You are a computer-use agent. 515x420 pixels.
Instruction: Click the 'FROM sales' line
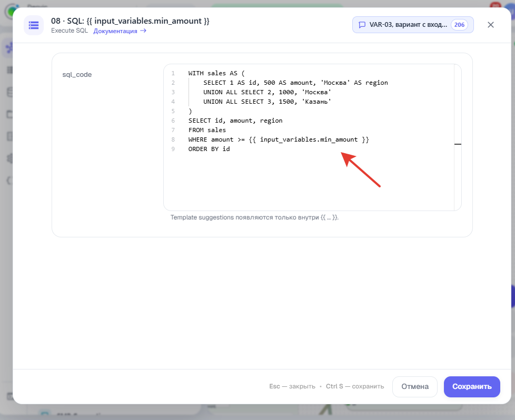click(207, 130)
